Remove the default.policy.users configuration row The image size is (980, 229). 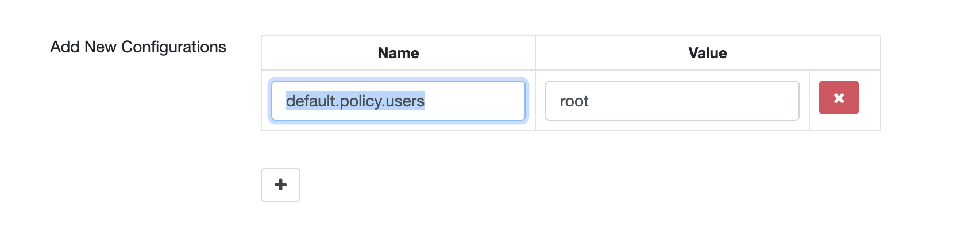point(839,98)
